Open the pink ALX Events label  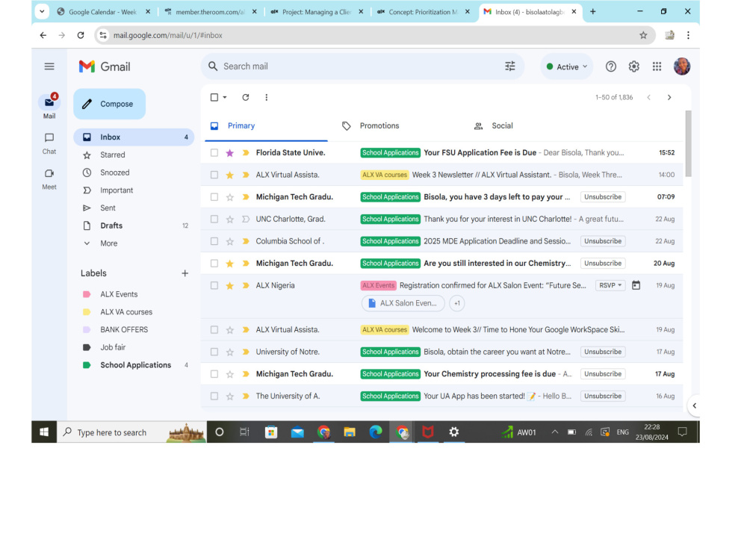[119, 294]
